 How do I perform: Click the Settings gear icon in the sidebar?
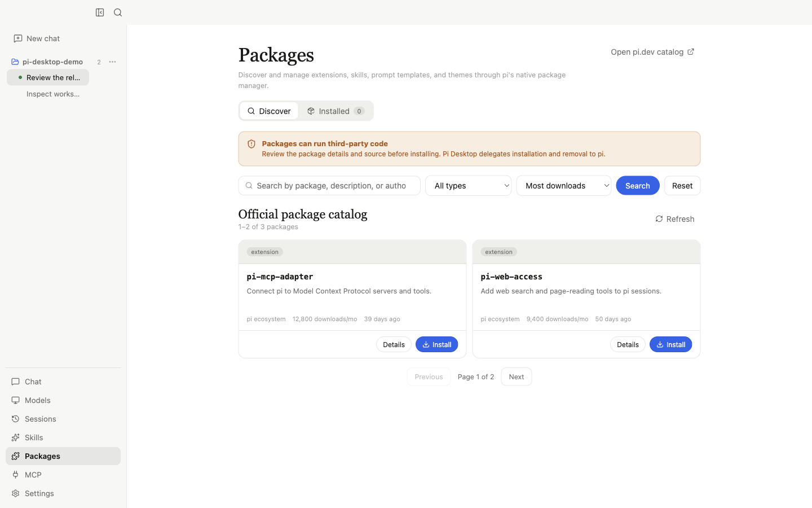pos(16,493)
